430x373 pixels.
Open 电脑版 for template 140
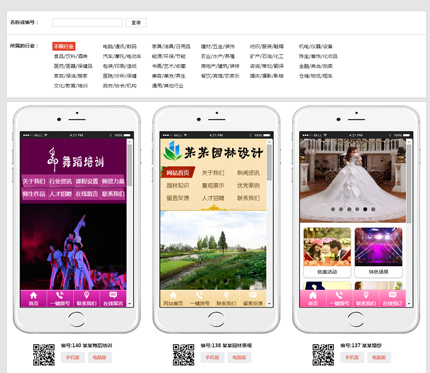click(x=100, y=357)
